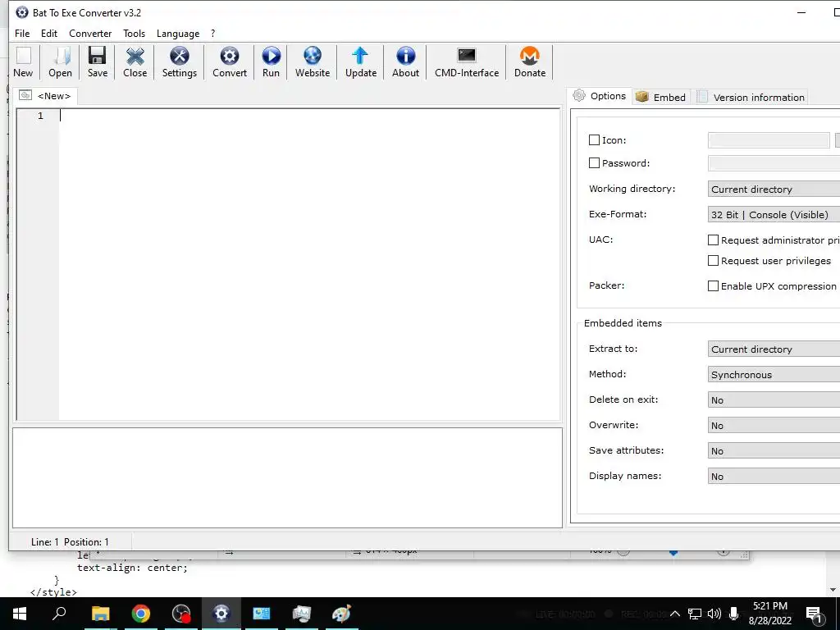Switch to the Embed tab
The height and width of the screenshot is (630, 840).
pyautogui.click(x=661, y=97)
